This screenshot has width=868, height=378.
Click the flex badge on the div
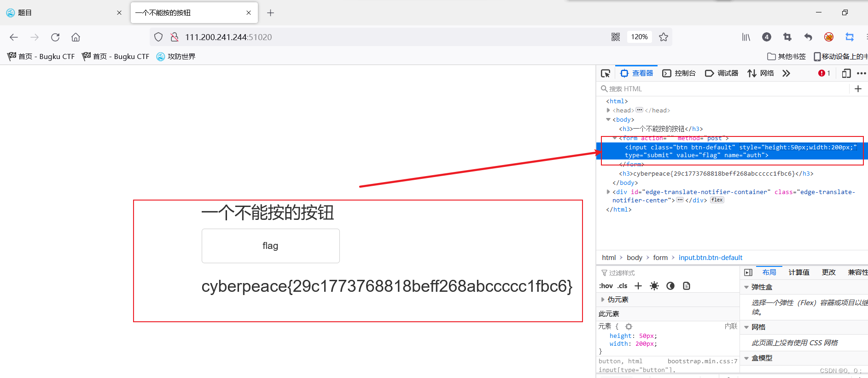coord(717,200)
